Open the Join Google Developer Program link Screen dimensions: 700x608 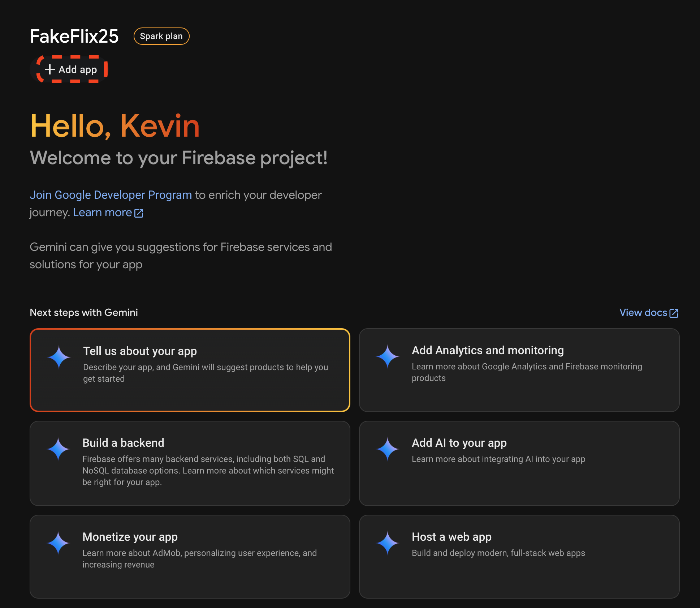111,195
